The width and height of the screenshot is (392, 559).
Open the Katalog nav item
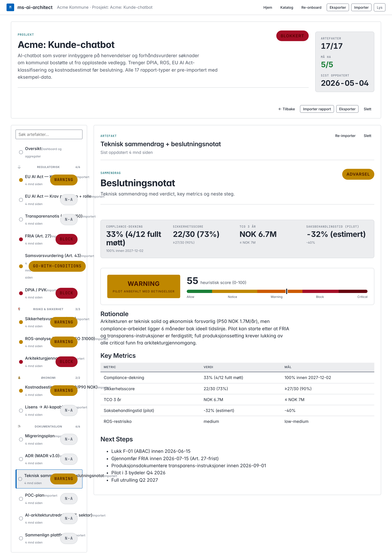tap(287, 7)
